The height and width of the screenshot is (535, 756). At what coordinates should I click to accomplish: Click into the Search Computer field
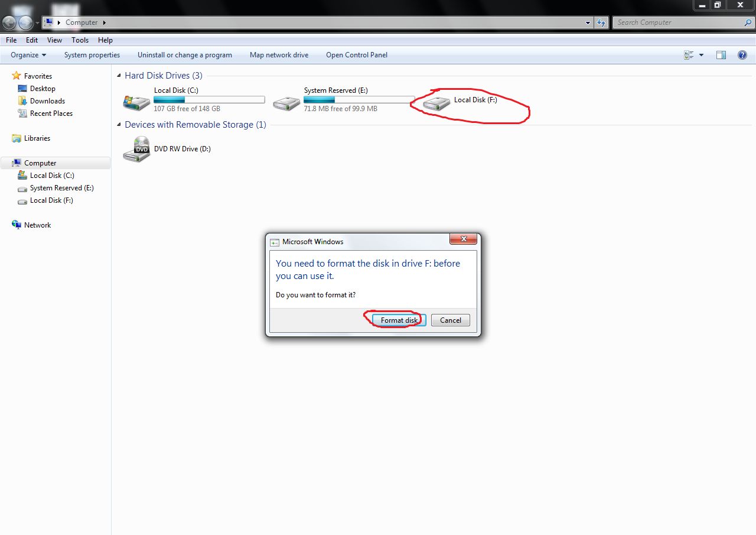tap(679, 22)
